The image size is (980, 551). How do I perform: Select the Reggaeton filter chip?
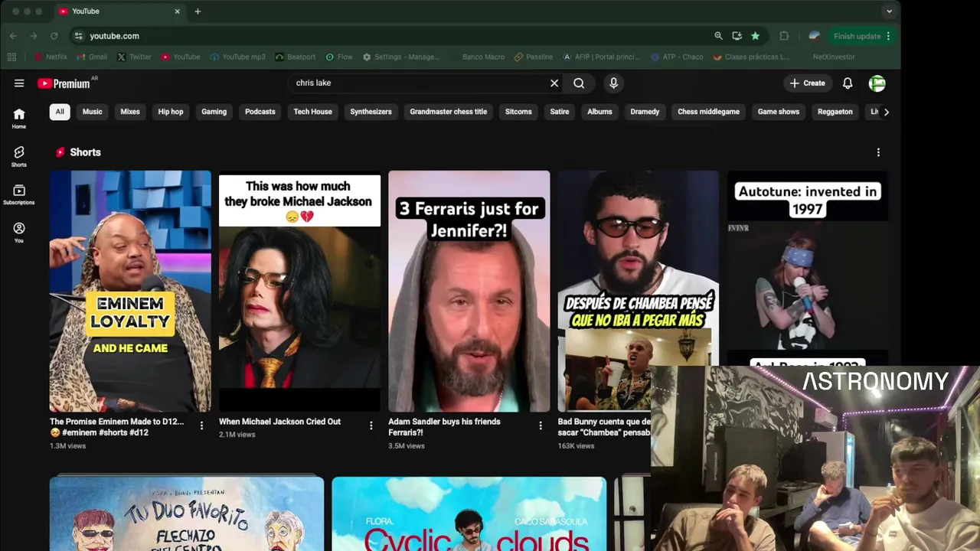[x=835, y=112]
